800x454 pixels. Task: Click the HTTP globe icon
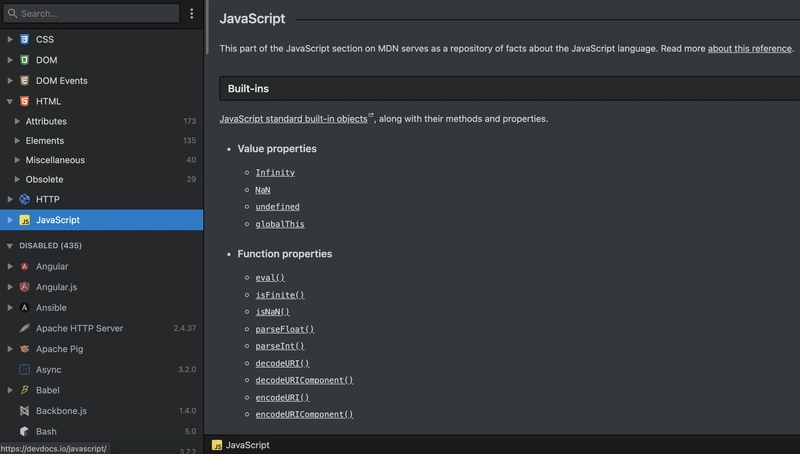pos(24,199)
